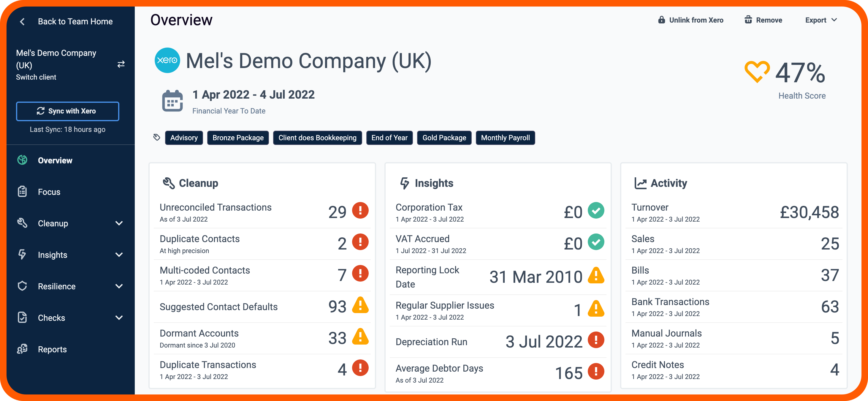
Task: Click the Checks document icon in sidebar
Action: coord(22,318)
